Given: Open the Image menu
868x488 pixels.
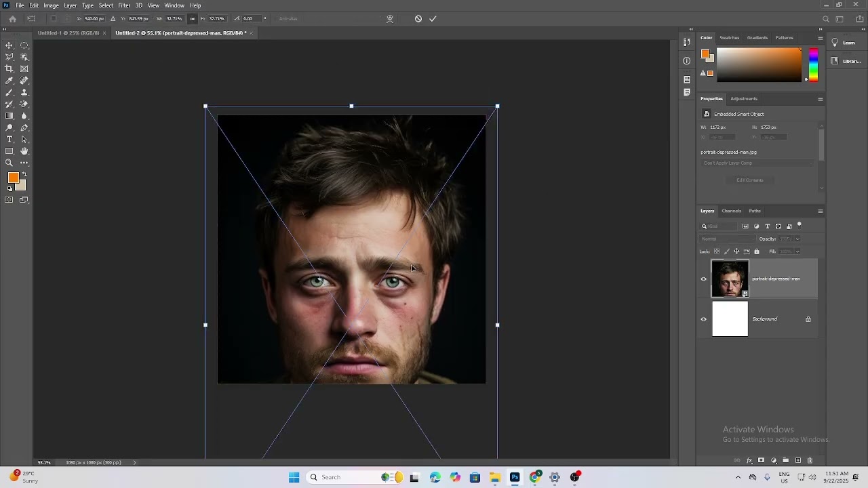Looking at the screenshot, I should [51, 5].
